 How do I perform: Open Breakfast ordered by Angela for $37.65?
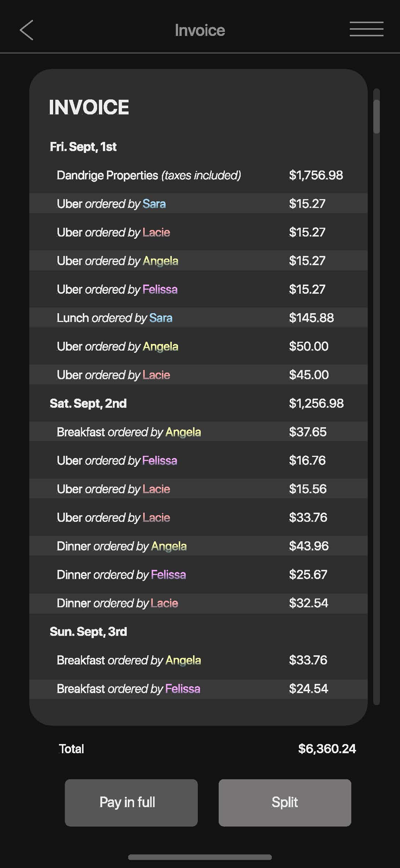(x=198, y=432)
